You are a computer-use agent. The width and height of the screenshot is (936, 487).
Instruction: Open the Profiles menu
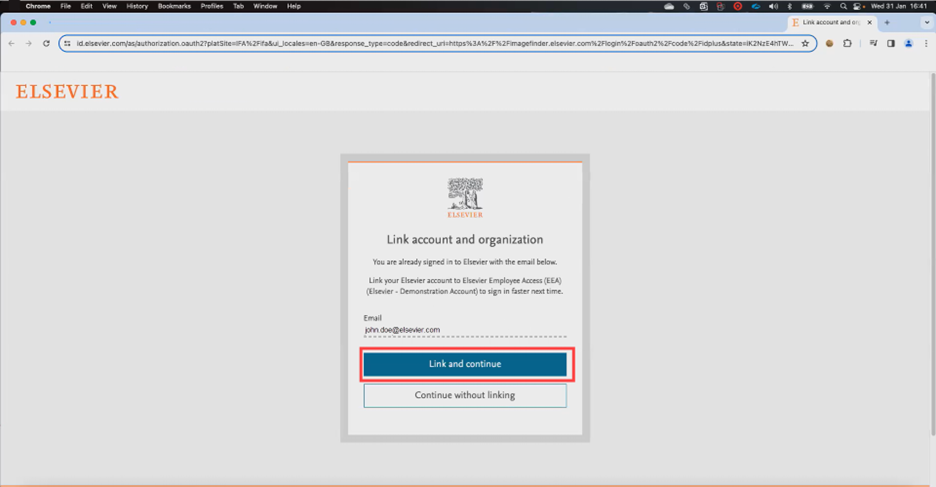click(x=212, y=6)
